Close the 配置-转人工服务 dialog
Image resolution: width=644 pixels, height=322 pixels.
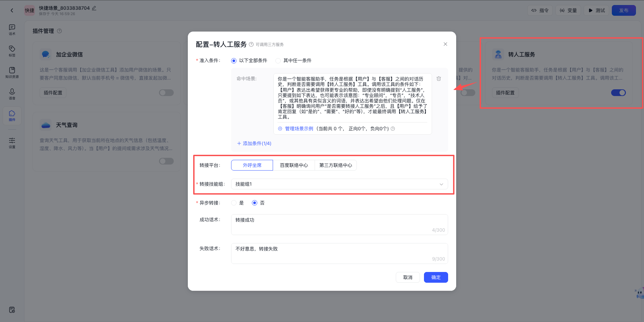click(445, 44)
